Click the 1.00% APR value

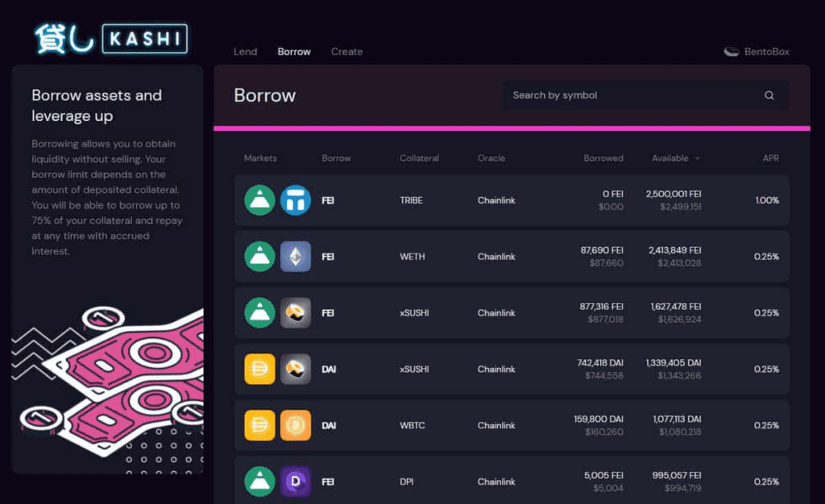pyautogui.click(x=767, y=200)
